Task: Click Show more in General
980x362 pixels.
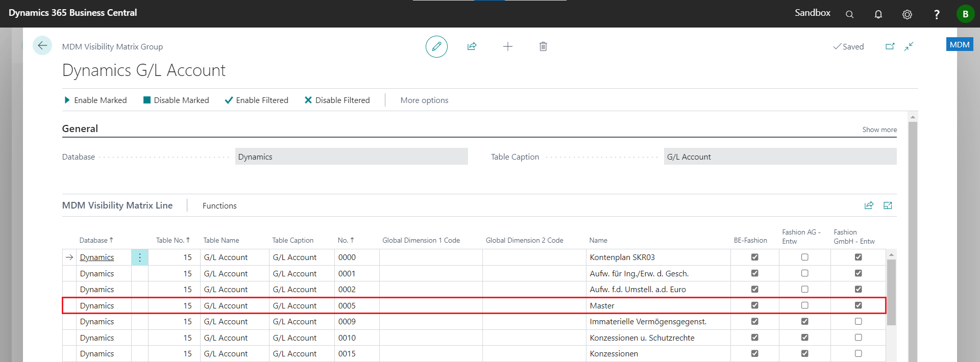Action: click(879, 130)
